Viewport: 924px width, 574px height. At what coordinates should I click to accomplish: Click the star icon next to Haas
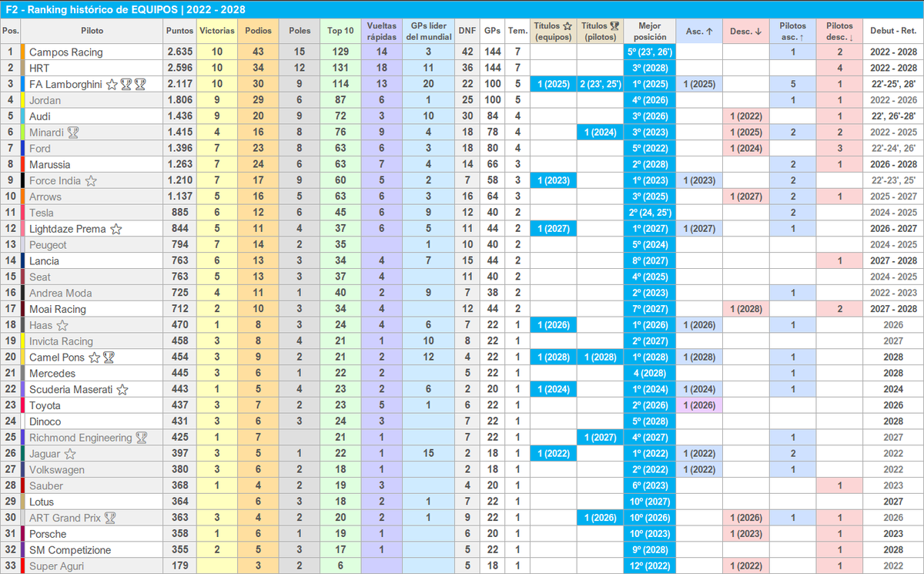62,325
